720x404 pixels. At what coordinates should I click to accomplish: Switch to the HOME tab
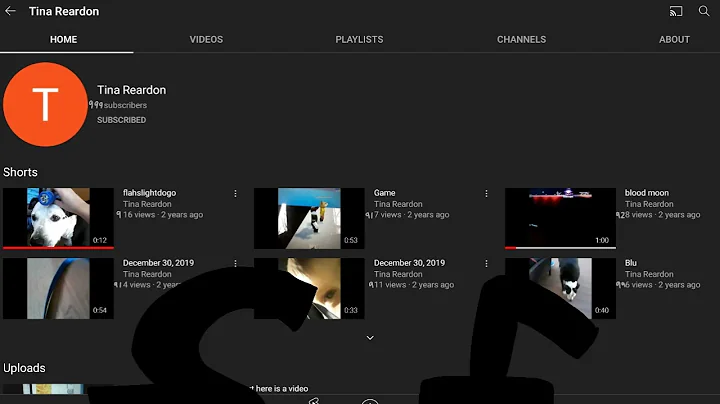(63, 39)
